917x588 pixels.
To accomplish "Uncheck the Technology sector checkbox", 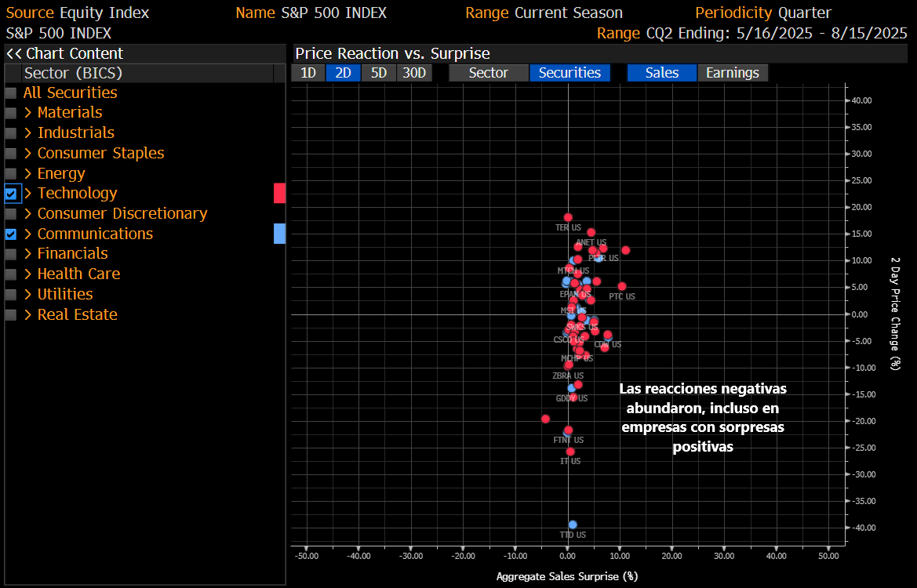I will click(x=10, y=194).
